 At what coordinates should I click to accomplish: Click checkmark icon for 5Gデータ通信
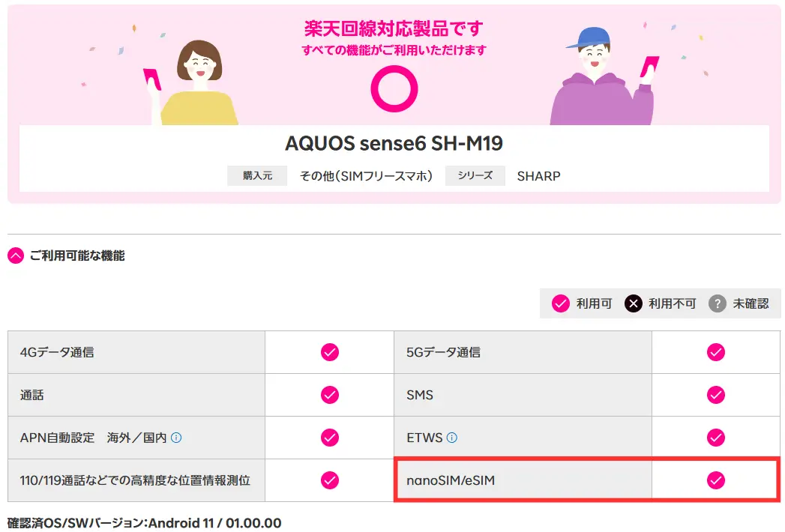(716, 352)
